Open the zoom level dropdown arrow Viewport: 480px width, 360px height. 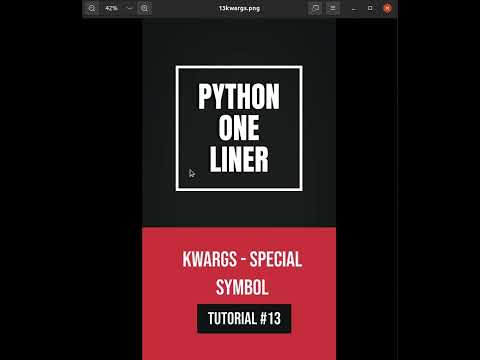pos(130,8)
